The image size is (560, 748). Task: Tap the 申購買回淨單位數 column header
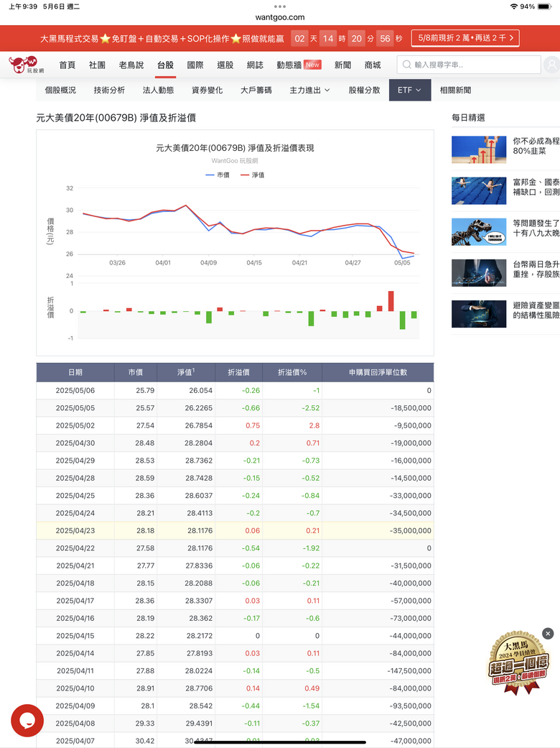point(378,372)
